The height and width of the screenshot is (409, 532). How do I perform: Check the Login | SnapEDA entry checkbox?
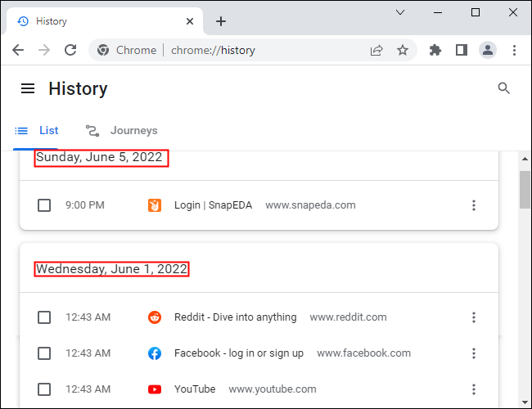coord(44,205)
